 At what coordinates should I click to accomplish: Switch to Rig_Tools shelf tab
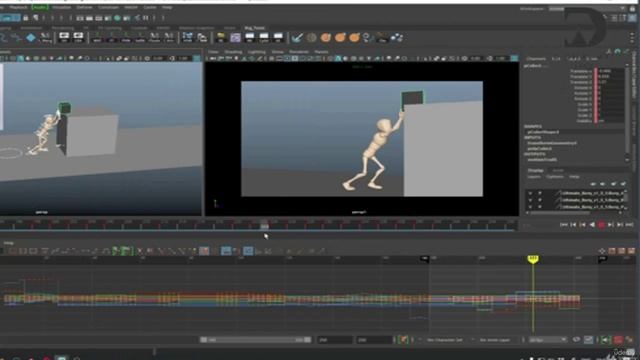point(254,28)
